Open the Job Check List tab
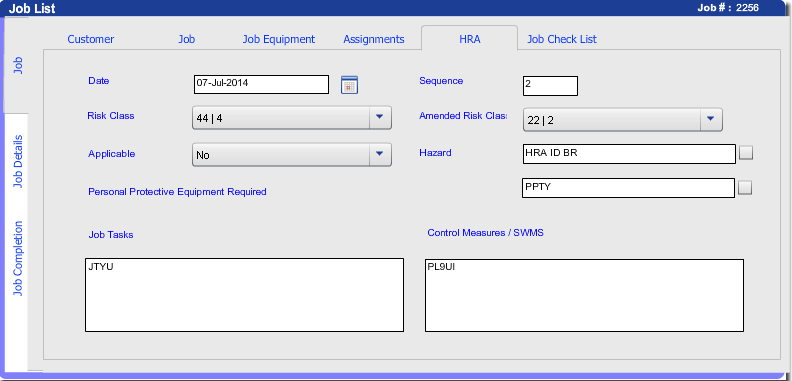Viewport: 792px width, 381px height. (562, 39)
